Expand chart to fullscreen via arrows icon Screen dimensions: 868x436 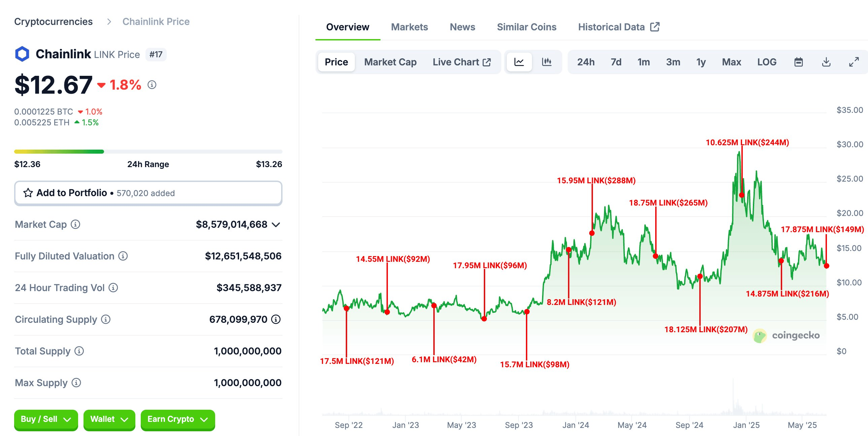[854, 62]
